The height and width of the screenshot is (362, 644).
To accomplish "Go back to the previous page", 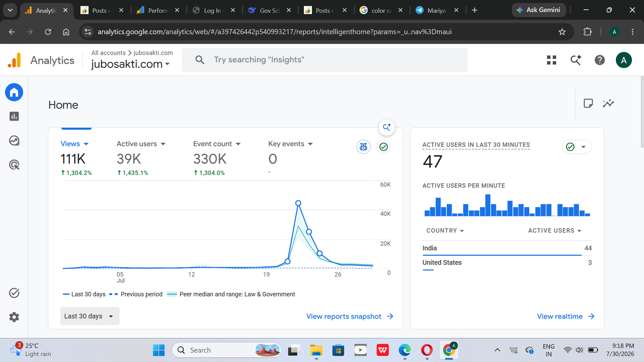I will [12, 32].
